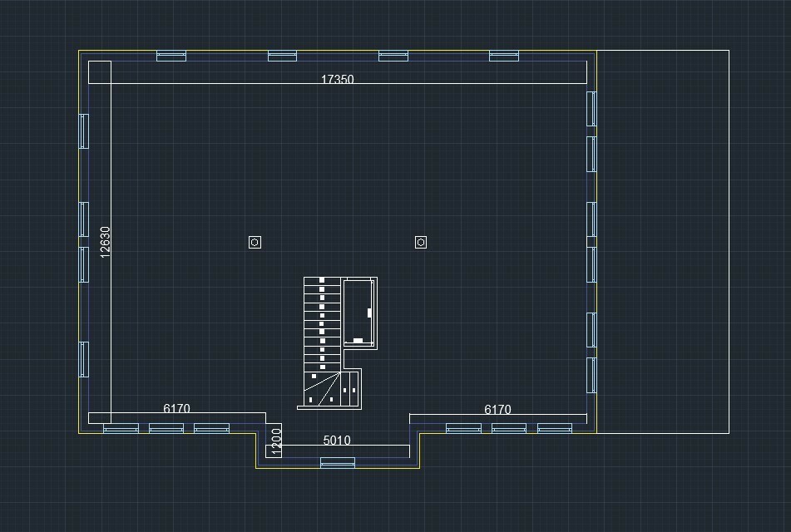The height and width of the screenshot is (532, 791).
Task: Select the 1200 vertical dimension text
Action: (276, 441)
